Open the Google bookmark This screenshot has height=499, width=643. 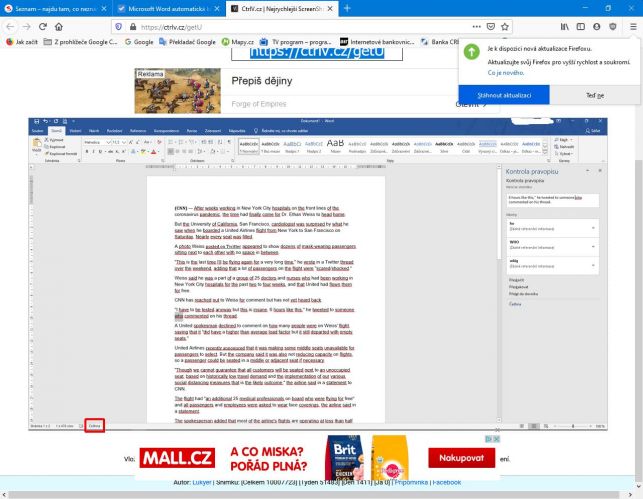click(139, 42)
